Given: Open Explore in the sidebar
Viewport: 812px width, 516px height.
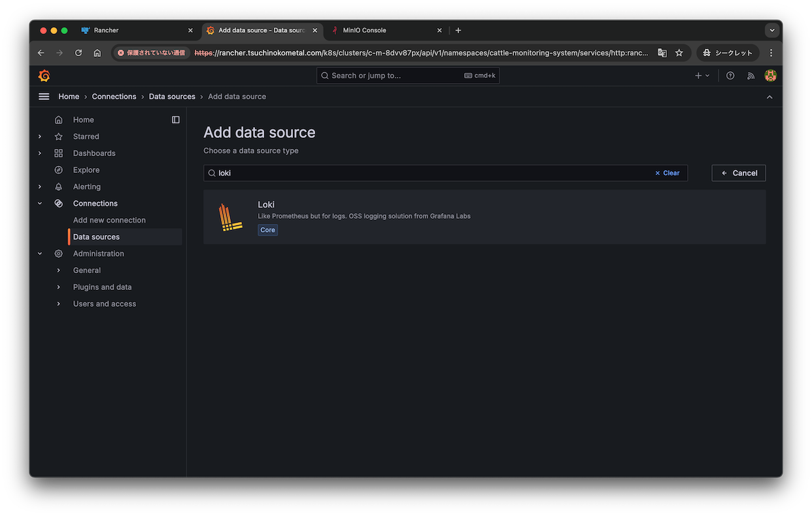Looking at the screenshot, I should [86, 170].
